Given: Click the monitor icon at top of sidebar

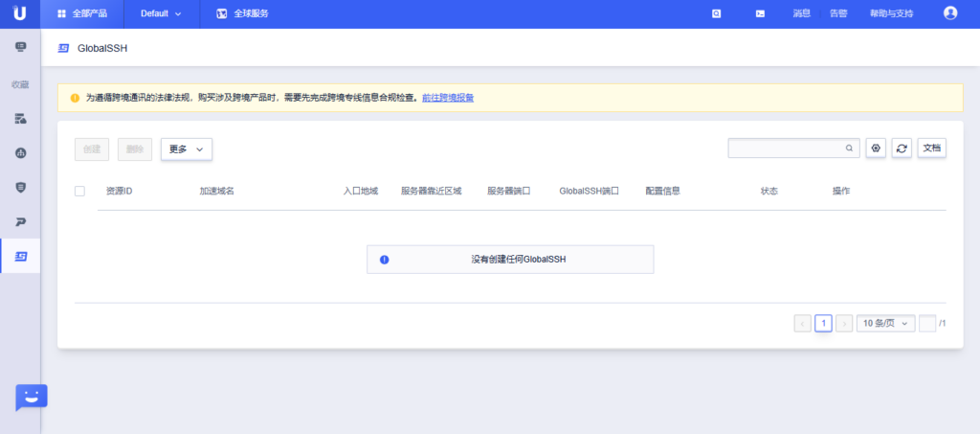Looking at the screenshot, I should point(20,46).
